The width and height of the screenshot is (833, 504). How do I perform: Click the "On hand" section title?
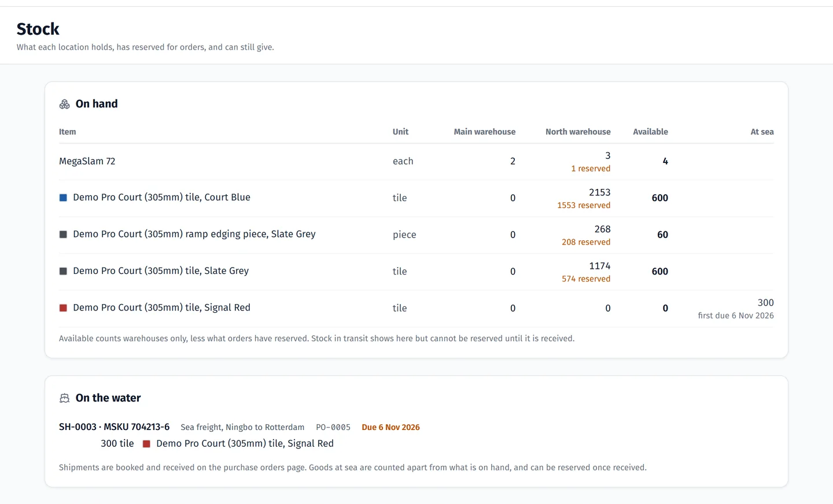97,104
